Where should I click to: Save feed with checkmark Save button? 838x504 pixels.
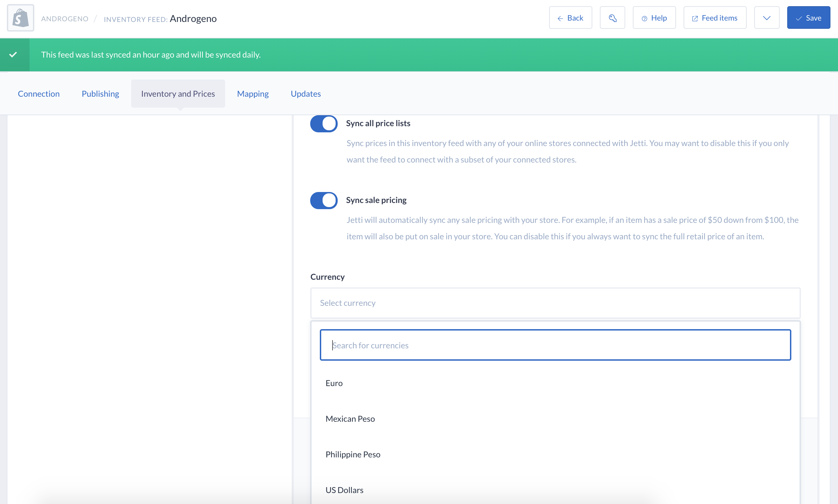808,18
